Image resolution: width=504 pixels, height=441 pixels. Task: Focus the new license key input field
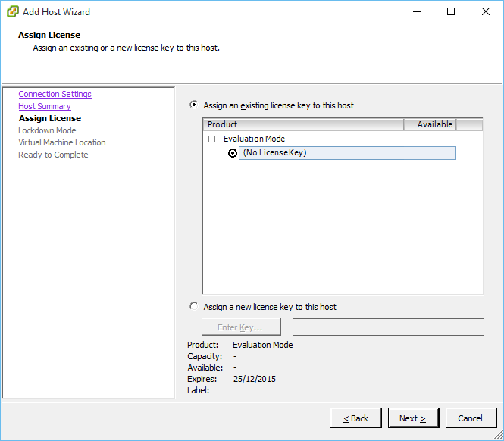(388, 327)
